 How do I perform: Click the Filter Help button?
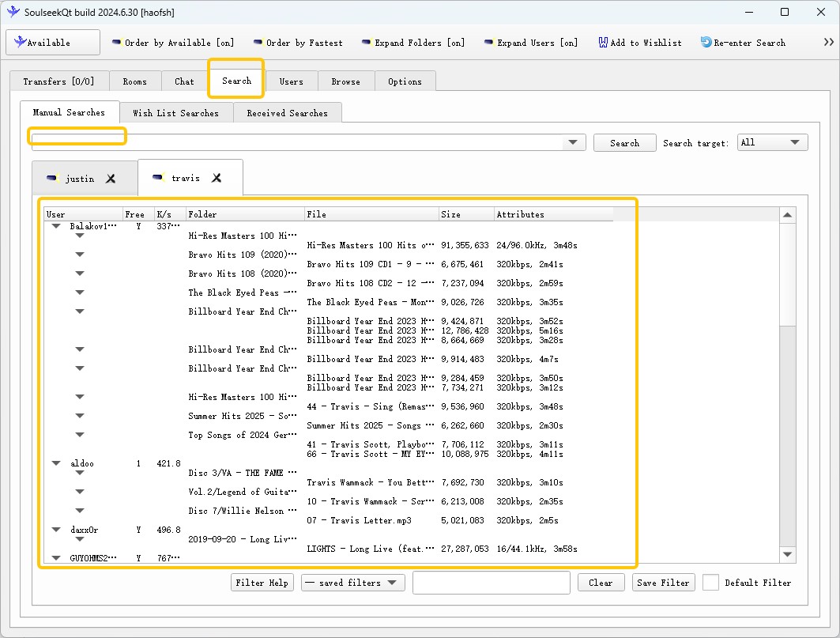pyautogui.click(x=262, y=583)
